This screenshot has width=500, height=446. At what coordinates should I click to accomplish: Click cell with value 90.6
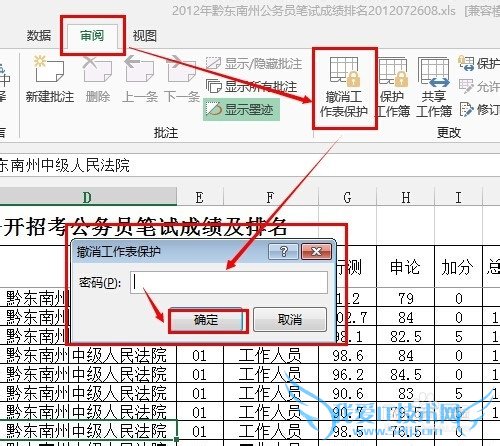tap(347, 393)
